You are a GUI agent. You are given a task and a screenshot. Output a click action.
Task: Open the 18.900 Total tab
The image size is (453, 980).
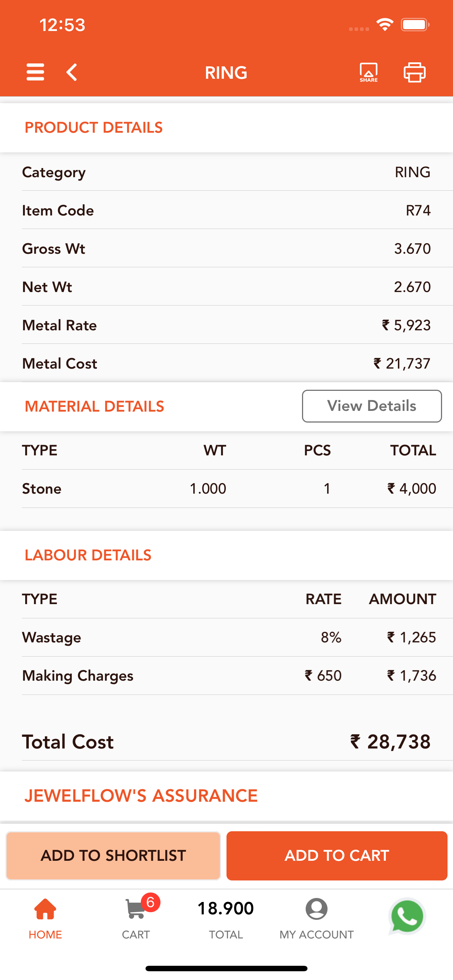point(226,919)
